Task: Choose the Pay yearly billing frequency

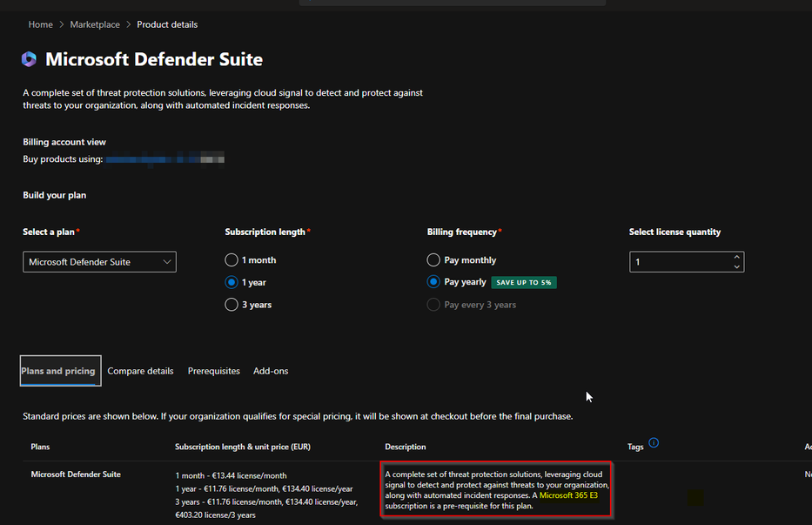Action: point(433,281)
